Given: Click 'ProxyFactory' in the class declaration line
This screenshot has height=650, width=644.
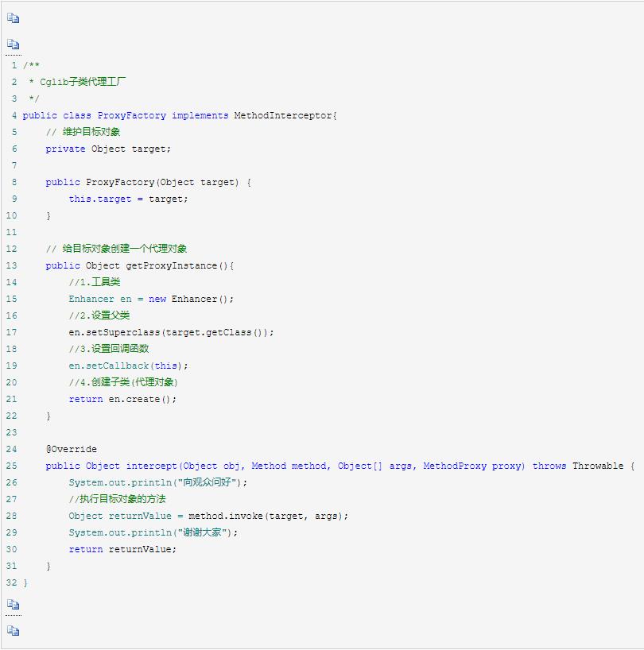Looking at the screenshot, I should [131, 115].
